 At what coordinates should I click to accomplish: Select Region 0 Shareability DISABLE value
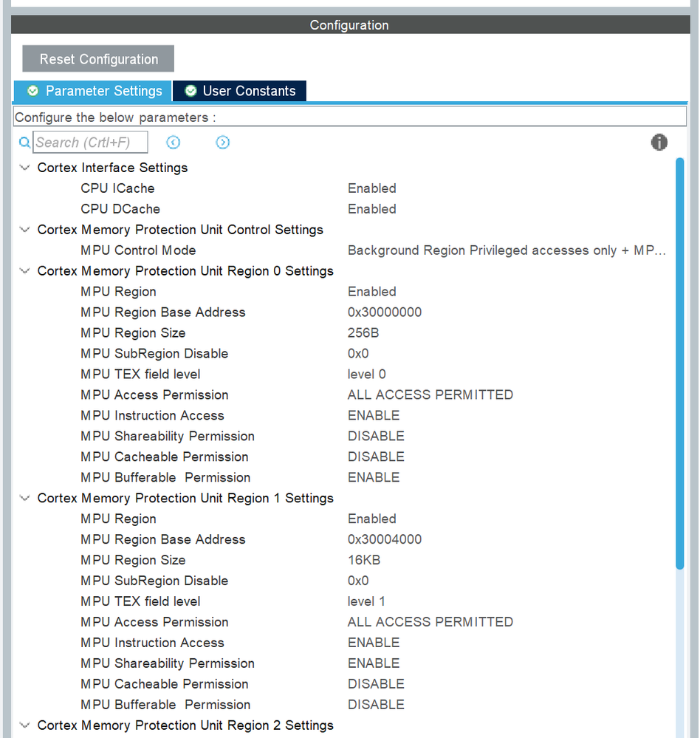[377, 437]
